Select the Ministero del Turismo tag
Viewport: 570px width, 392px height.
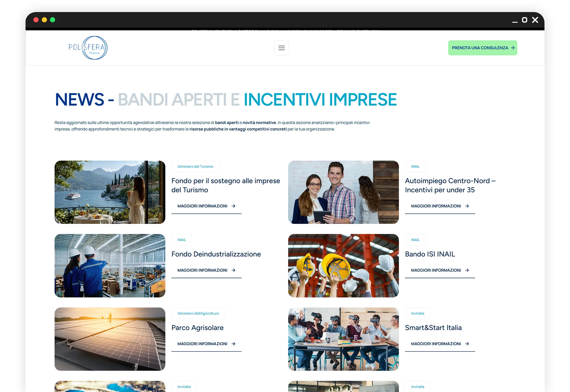195,166
